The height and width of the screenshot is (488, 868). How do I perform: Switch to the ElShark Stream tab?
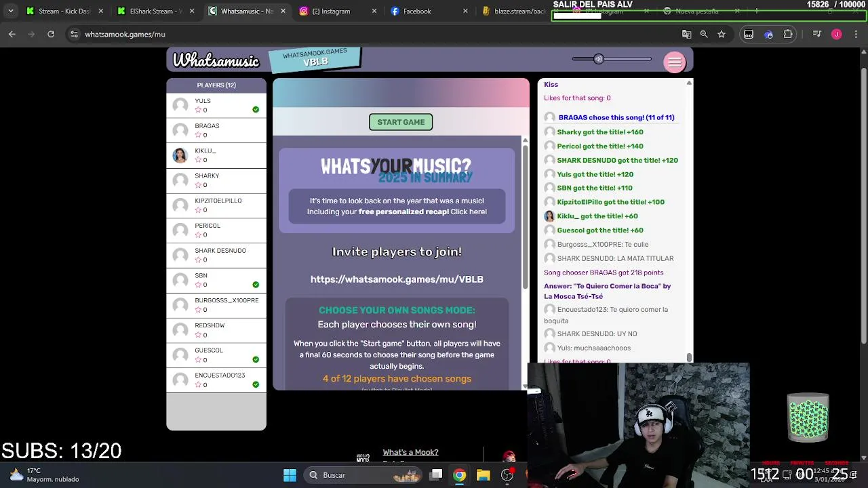tap(155, 11)
